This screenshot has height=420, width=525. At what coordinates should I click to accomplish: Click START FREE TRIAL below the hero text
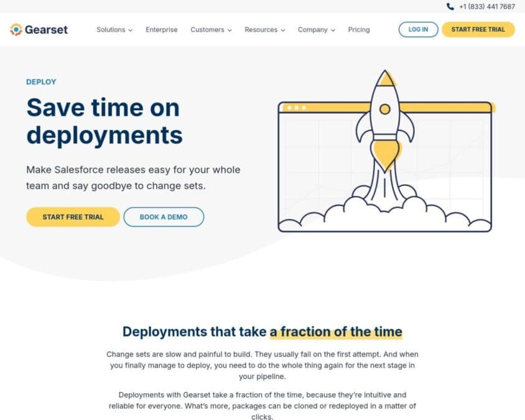tap(73, 217)
